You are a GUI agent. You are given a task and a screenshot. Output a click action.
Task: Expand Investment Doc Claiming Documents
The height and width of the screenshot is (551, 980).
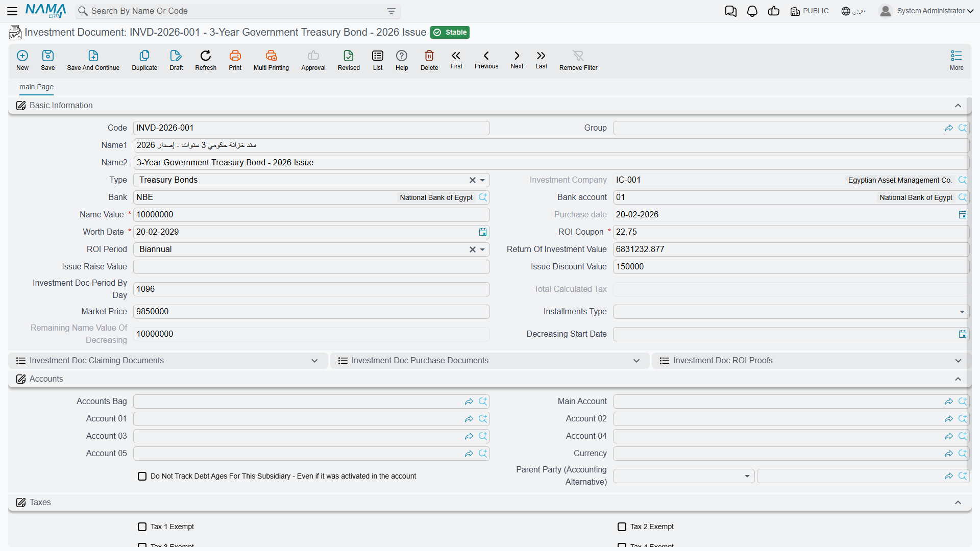(x=314, y=361)
